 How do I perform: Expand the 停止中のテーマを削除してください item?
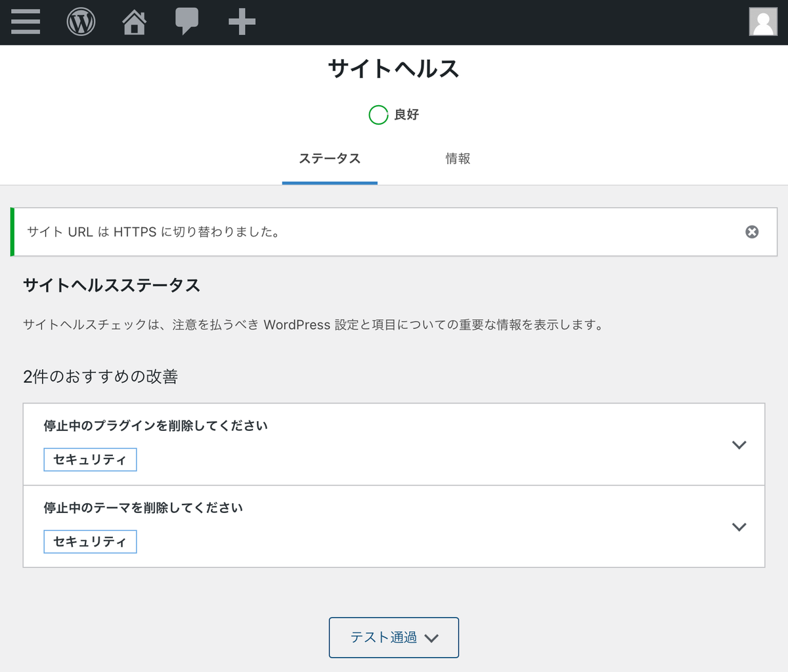pyautogui.click(x=739, y=526)
